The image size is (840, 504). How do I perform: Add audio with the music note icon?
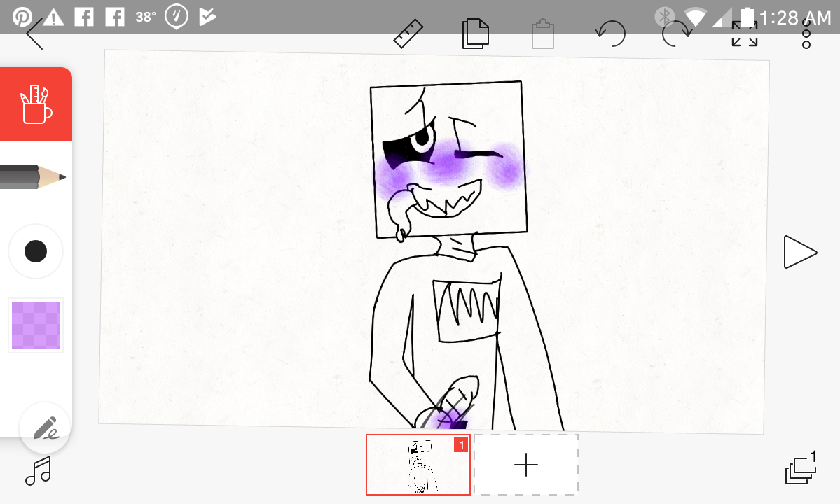click(x=39, y=471)
